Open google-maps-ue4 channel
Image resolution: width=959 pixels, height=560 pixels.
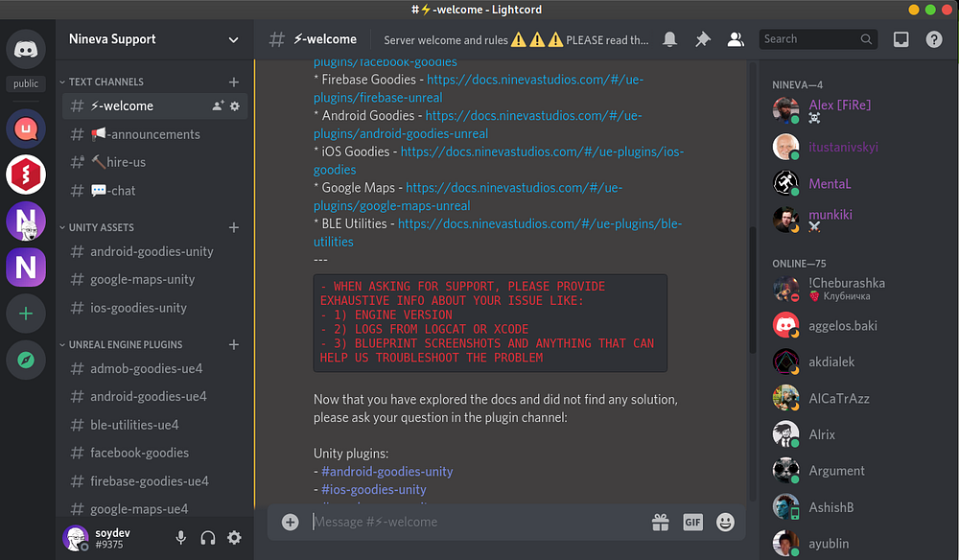coord(154,508)
